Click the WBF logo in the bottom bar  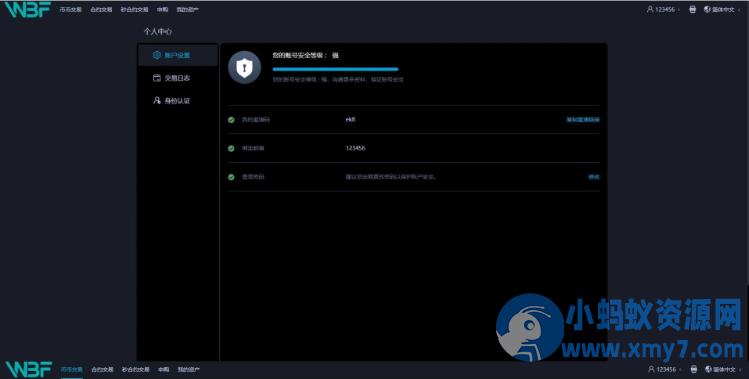[x=28, y=369]
